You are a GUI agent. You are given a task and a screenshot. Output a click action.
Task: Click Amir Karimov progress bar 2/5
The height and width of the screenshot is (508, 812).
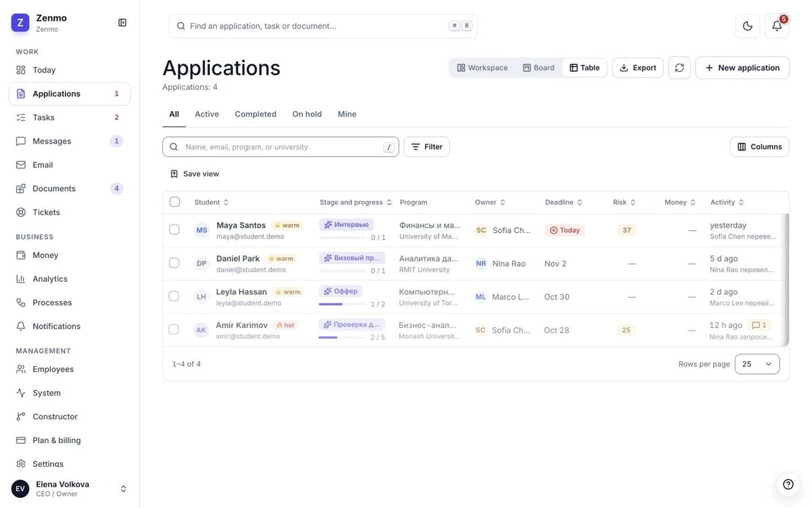(342, 337)
